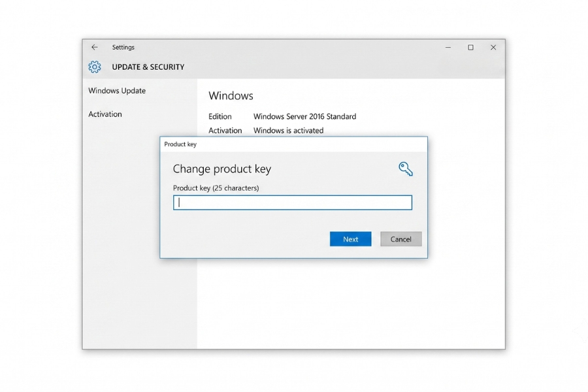Click the 'Windows is activated' status text
This screenshot has height=392, width=588.
pyautogui.click(x=288, y=131)
